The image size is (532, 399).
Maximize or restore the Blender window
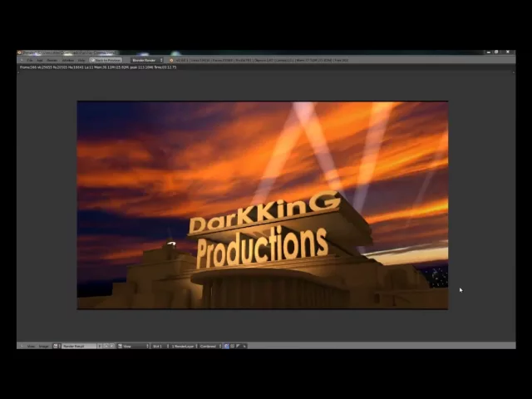pyautogui.click(x=496, y=52)
